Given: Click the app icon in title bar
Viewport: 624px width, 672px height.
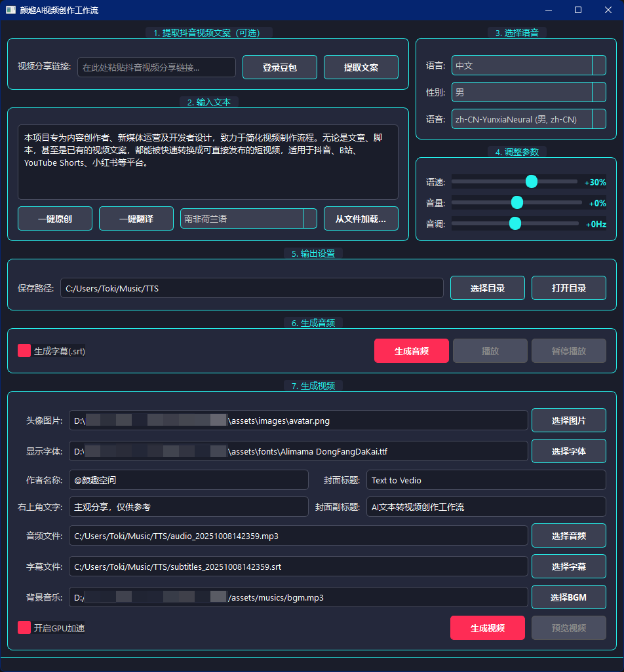Looking at the screenshot, I should click(10, 10).
